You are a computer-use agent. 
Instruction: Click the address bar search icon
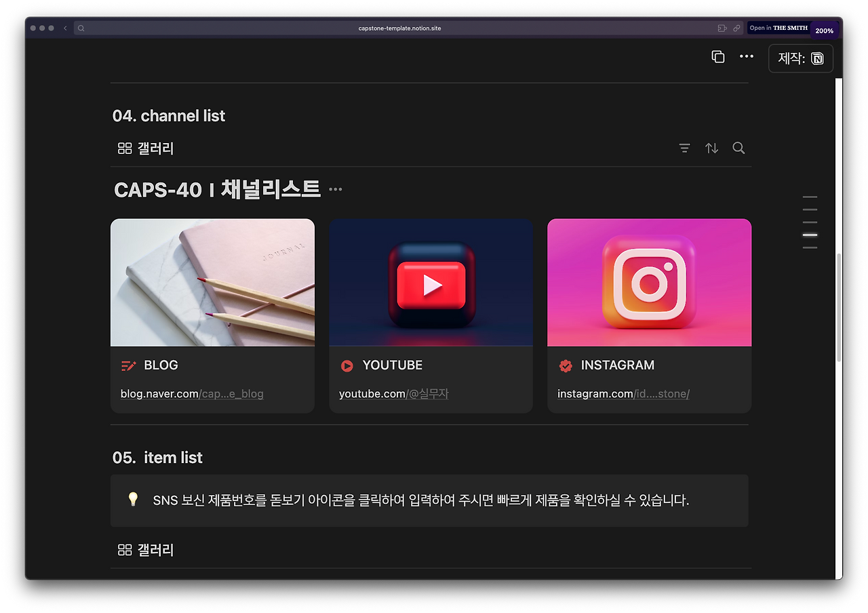81,28
